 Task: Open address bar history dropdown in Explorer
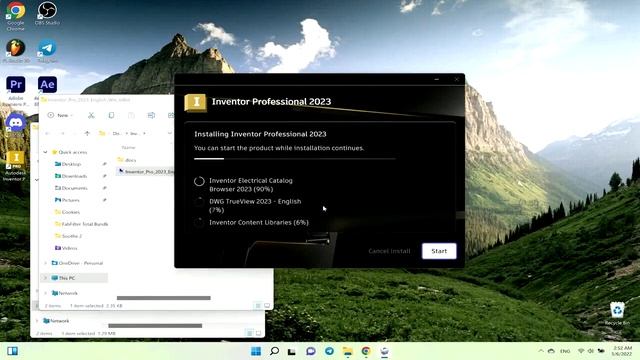169,133
